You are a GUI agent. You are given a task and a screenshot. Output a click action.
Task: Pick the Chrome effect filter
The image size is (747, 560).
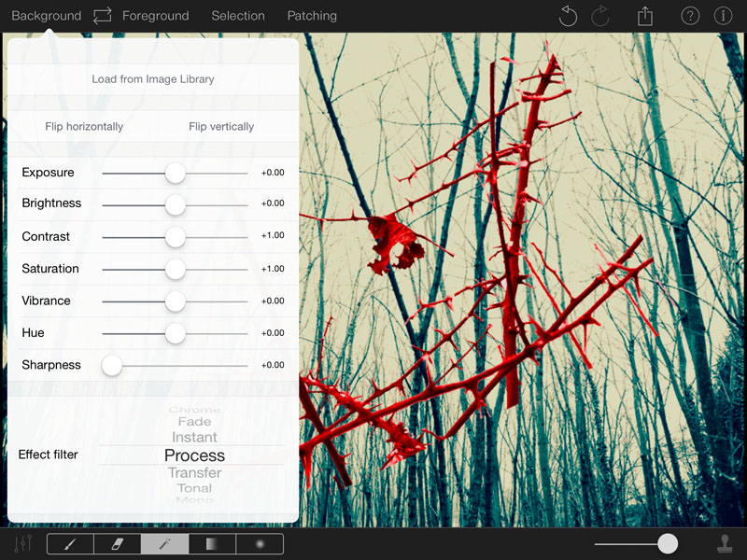tap(194, 410)
